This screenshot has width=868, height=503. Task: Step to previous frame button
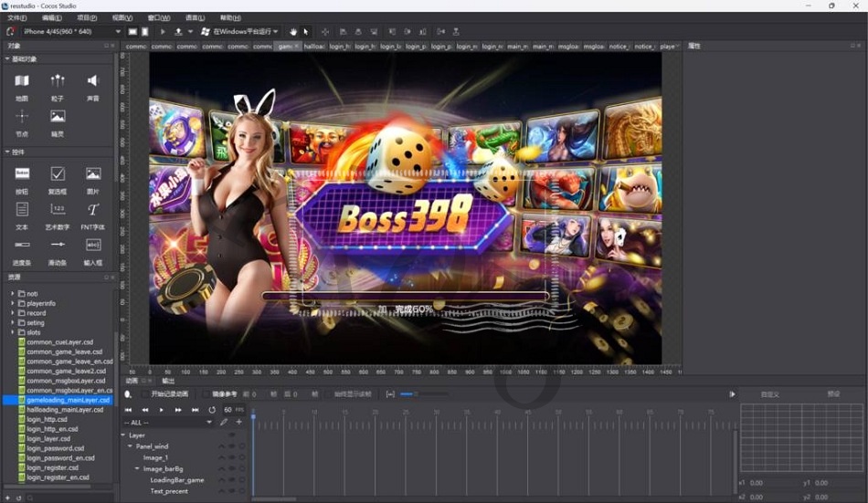[x=145, y=410]
